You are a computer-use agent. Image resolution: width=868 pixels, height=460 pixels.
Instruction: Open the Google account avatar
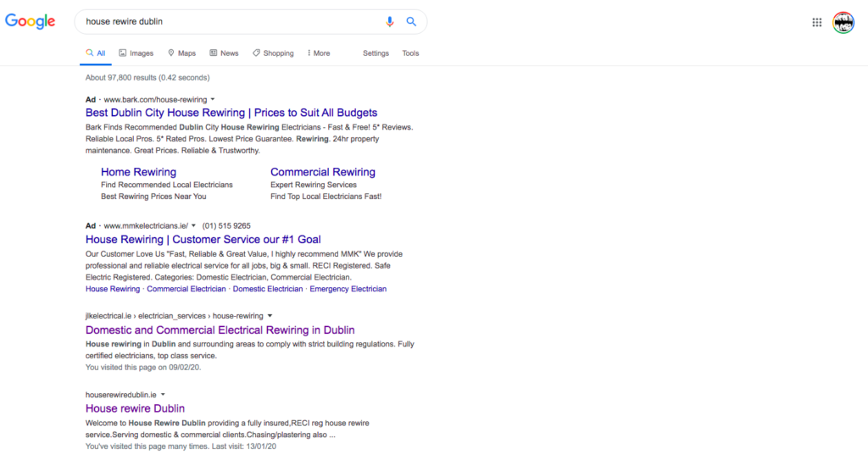pos(843,22)
